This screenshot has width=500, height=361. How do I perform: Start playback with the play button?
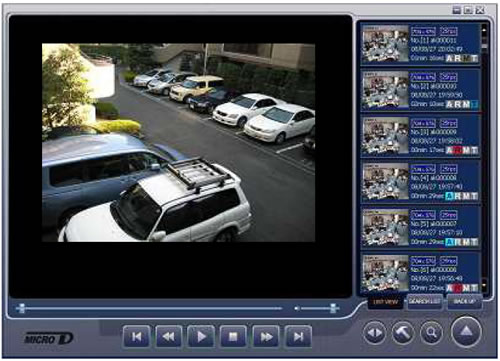(201, 337)
